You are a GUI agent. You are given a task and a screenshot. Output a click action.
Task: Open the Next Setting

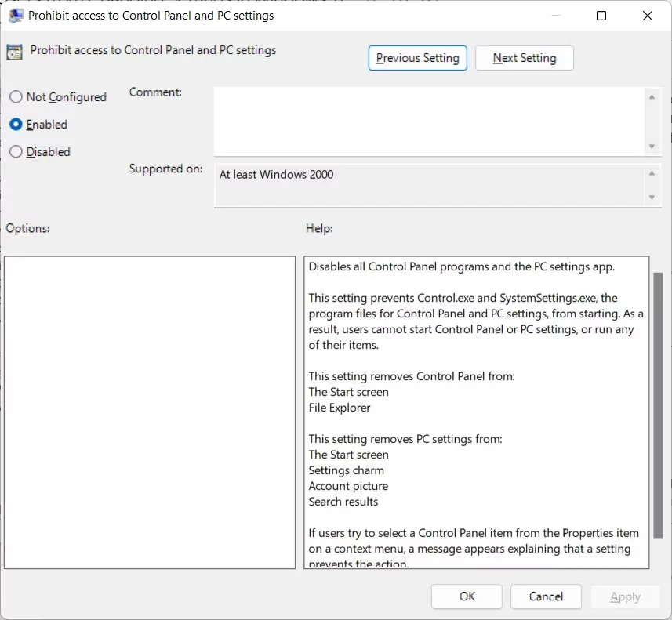point(525,58)
